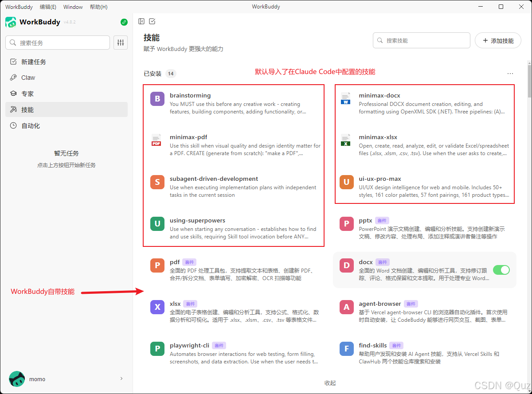Click the 搜索任务 input field

(x=58, y=43)
